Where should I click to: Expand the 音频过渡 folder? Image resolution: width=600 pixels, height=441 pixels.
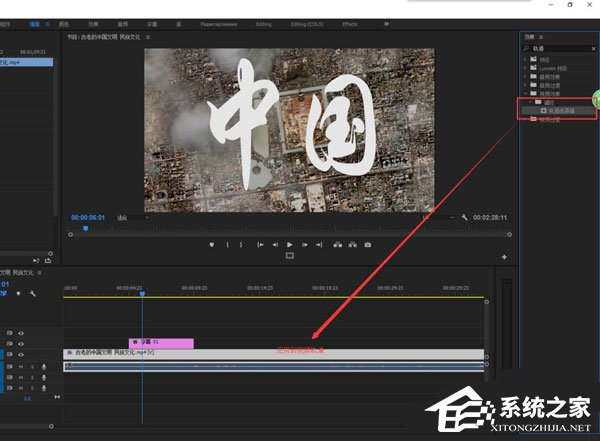[525, 85]
